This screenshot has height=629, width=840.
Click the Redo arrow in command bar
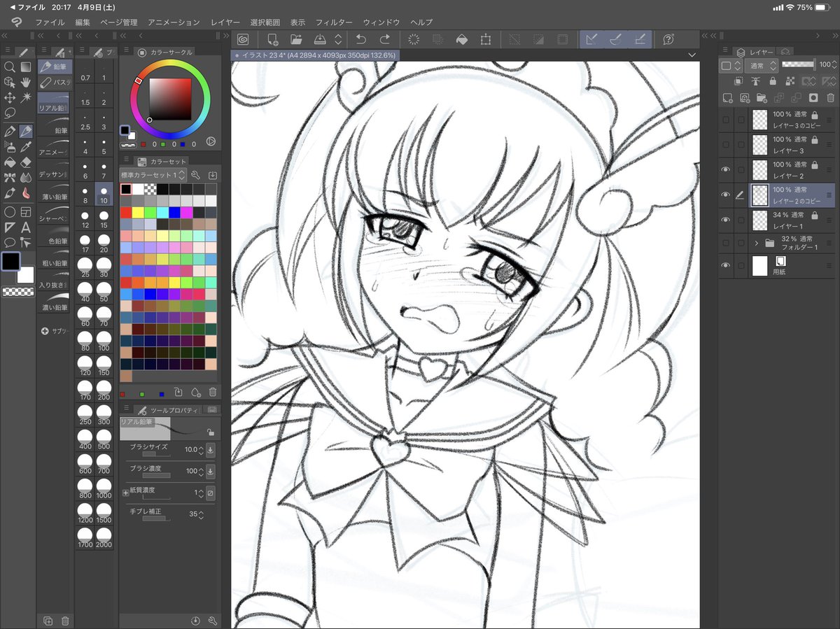point(384,39)
